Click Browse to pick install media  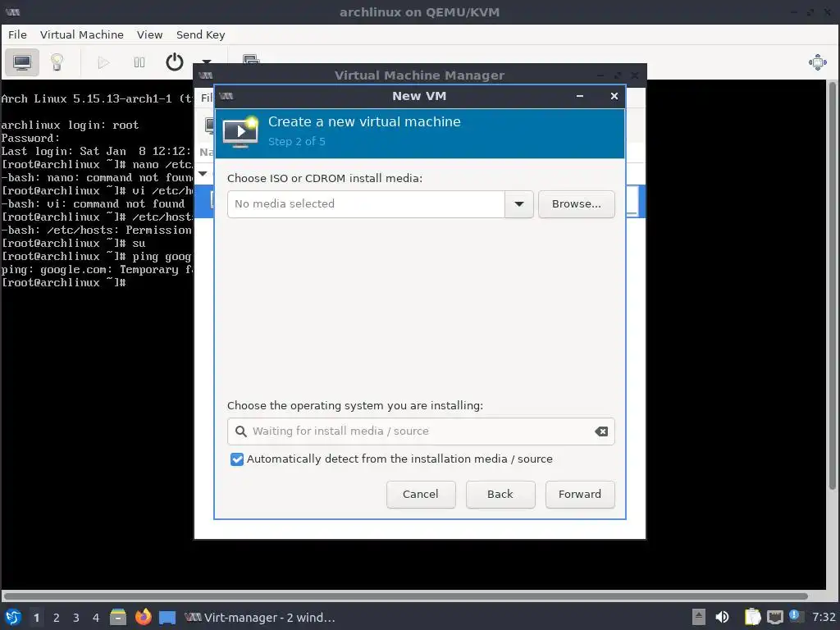pyautogui.click(x=577, y=204)
